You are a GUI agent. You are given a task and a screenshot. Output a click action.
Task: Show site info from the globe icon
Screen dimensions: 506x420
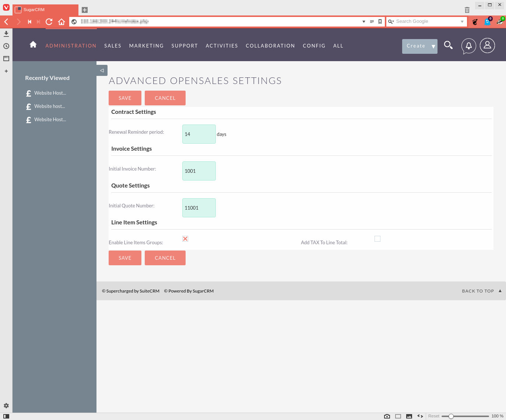click(74, 22)
